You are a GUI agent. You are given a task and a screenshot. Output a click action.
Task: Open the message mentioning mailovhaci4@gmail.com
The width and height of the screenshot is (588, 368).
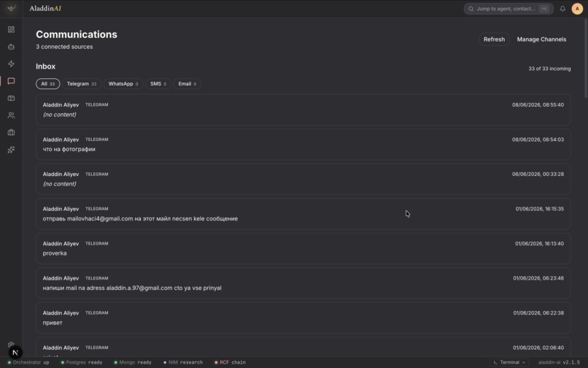tap(303, 214)
